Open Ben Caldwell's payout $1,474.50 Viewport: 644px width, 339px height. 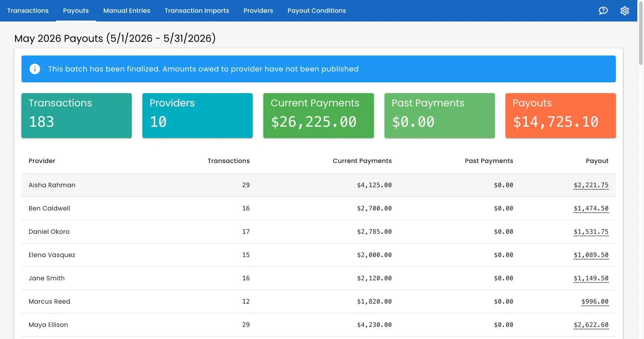(591, 208)
